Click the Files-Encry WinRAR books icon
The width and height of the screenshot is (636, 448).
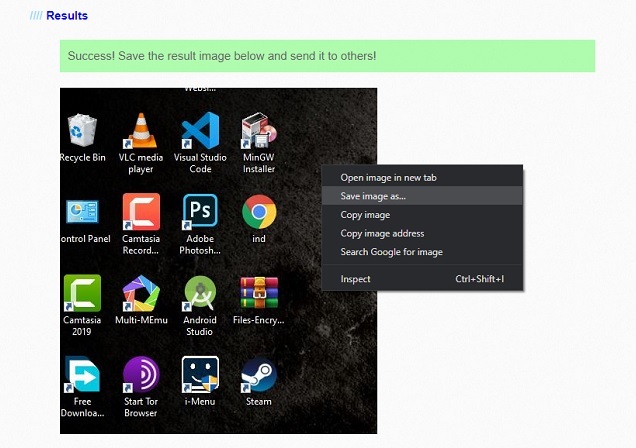(259, 293)
